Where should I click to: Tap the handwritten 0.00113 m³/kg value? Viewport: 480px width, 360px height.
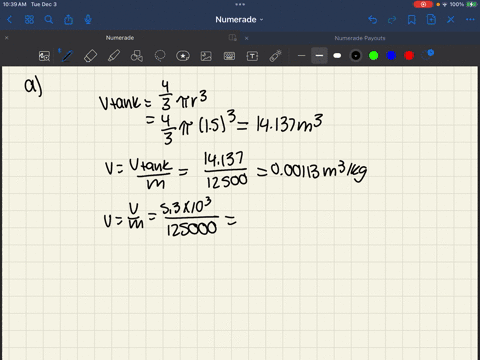click(x=318, y=170)
